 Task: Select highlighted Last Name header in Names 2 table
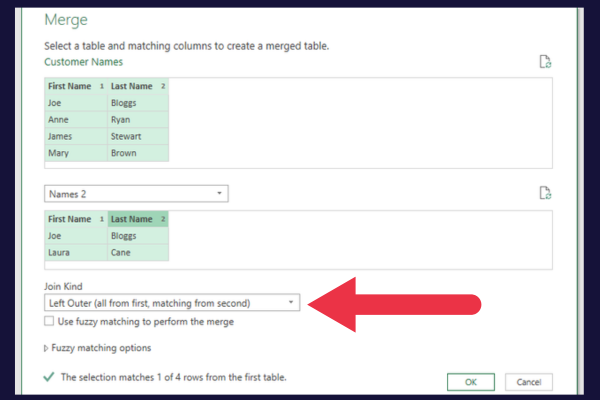click(138, 219)
